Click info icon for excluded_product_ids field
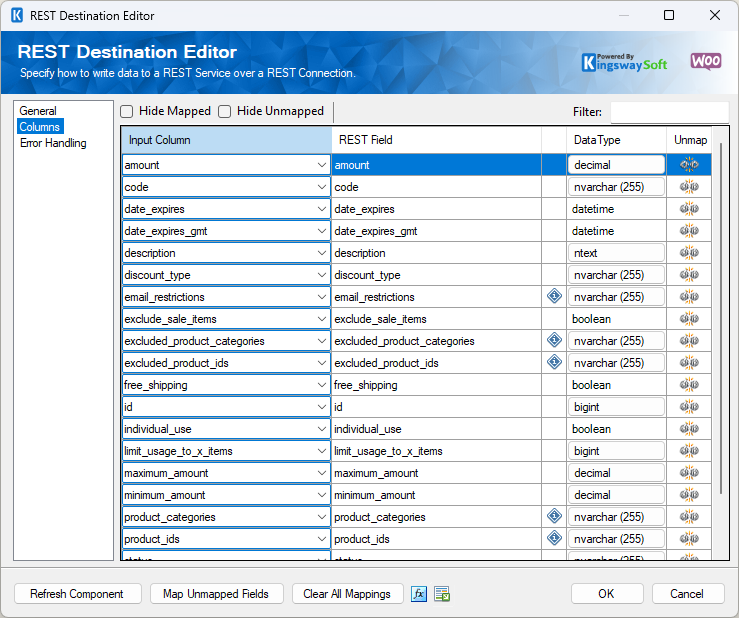This screenshot has width=739, height=618. [554, 362]
